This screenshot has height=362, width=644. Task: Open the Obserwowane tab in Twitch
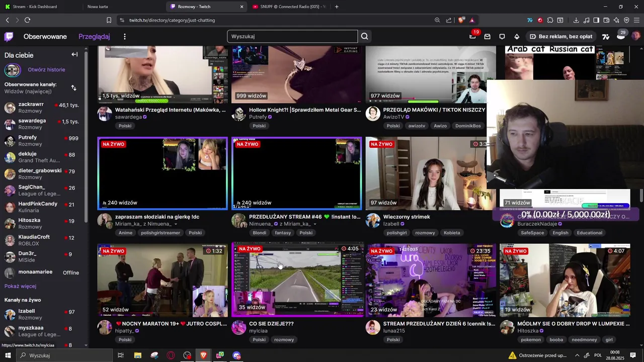click(45, 36)
